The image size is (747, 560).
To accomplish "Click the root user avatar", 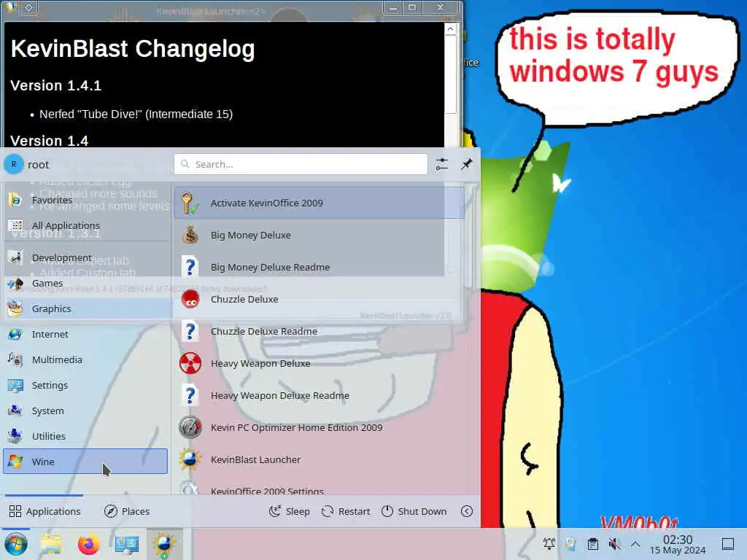I will 14,164.
